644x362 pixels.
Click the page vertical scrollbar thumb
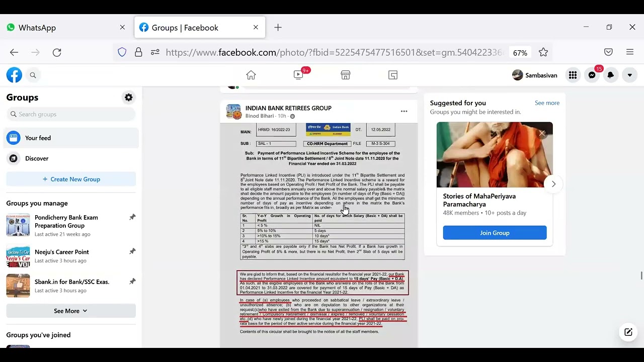(x=641, y=276)
